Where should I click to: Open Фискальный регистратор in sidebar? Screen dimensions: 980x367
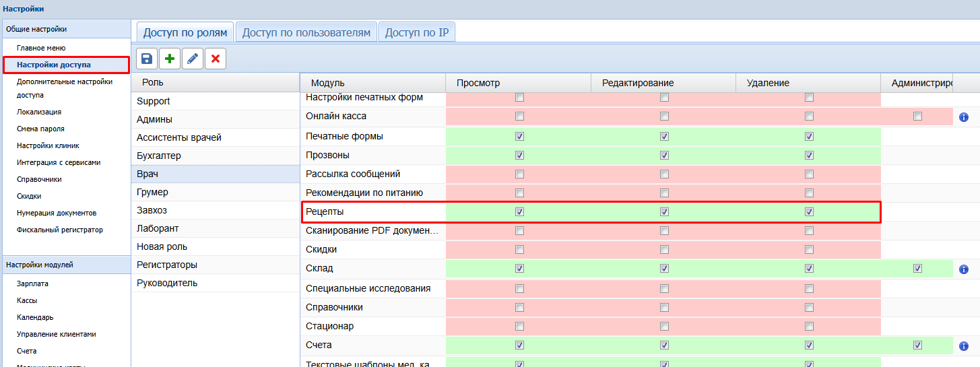59,230
